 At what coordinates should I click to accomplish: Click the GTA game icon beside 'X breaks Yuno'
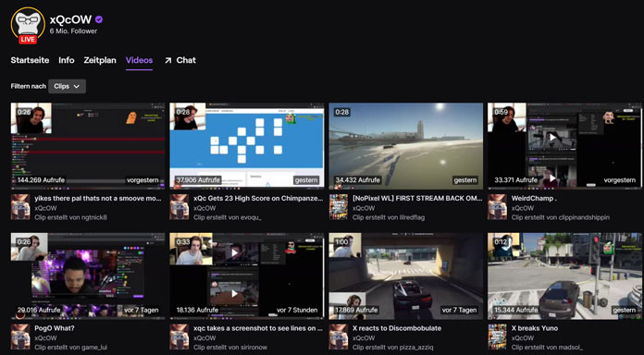(x=498, y=337)
